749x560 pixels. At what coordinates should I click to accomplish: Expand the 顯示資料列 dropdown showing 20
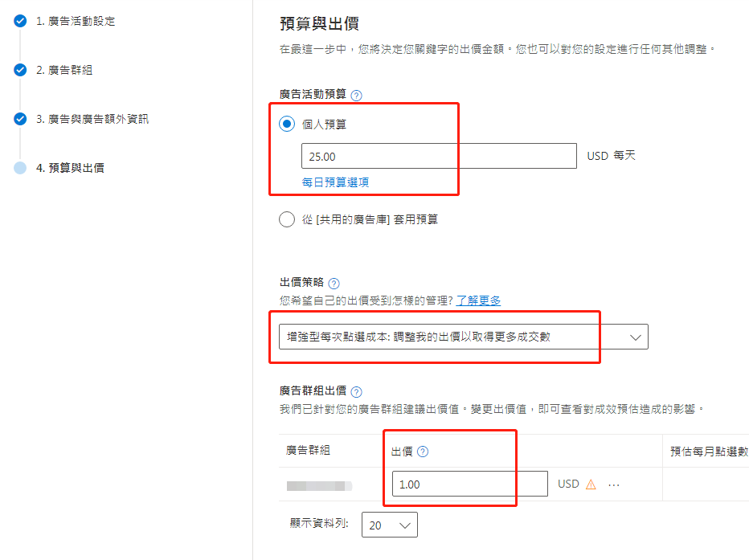point(390,525)
